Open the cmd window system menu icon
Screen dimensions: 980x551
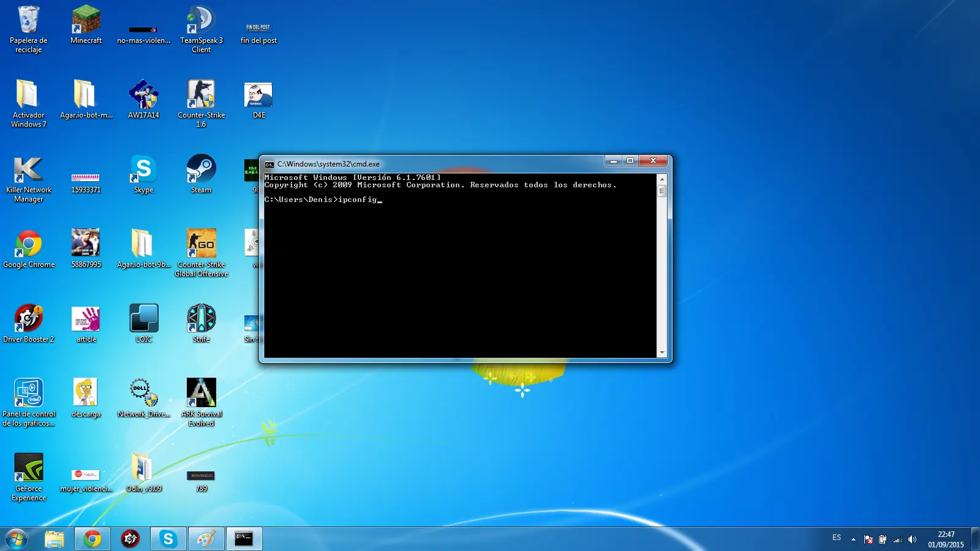269,164
